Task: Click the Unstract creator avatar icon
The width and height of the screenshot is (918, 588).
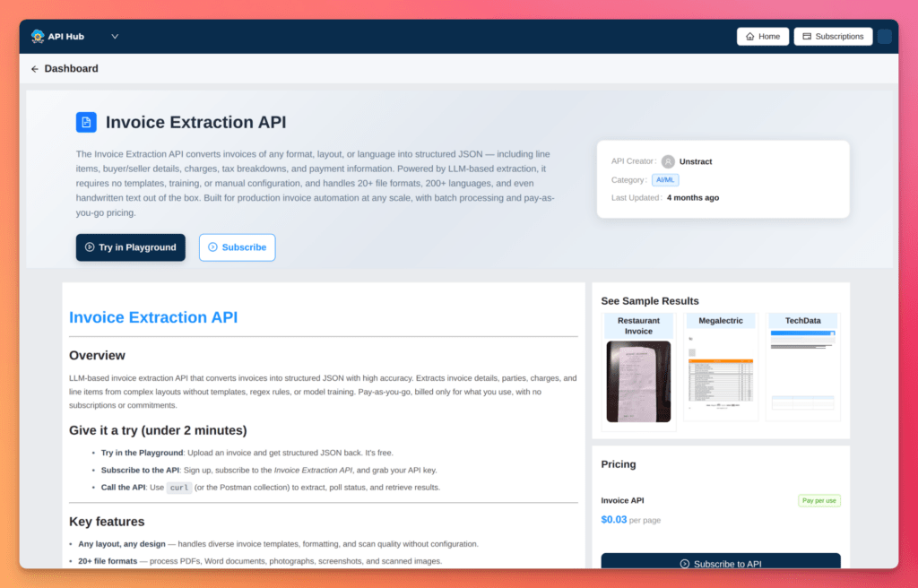Action: pos(668,161)
